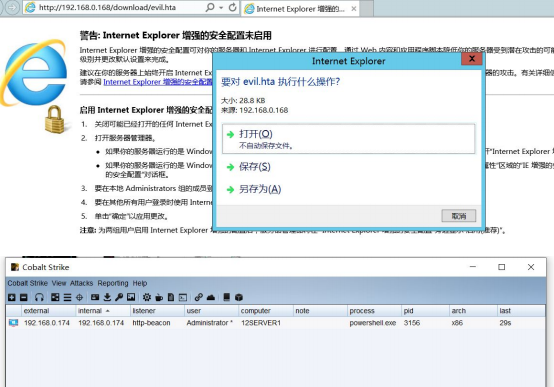
Task: Switch to pivot graph view icon
Action: (x=55, y=297)
